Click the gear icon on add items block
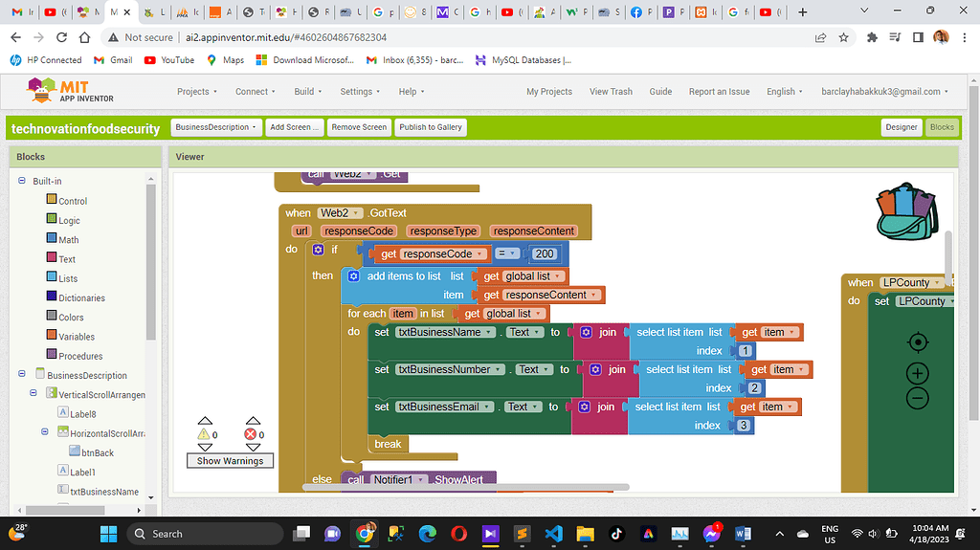 pyautogui.click(x=353, y=275)
